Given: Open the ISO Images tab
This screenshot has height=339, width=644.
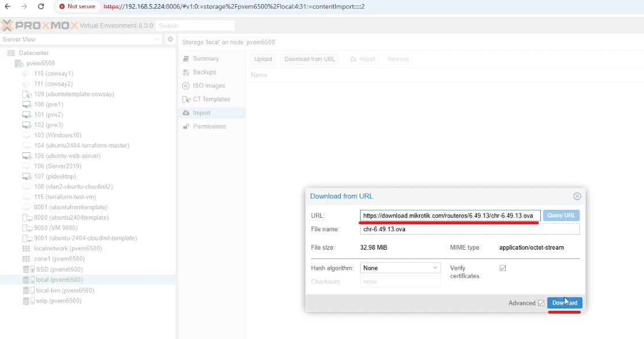Looking at the screenshot, I should (x=212, y=85).
